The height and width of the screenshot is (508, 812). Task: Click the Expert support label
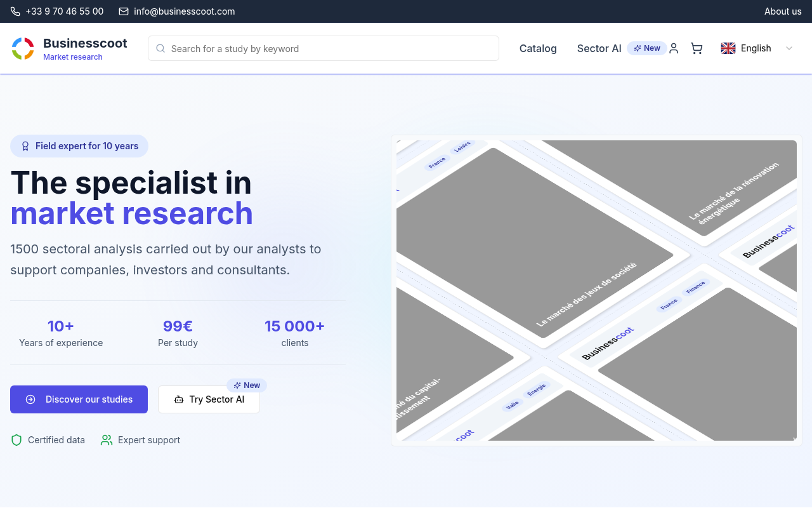149,440
